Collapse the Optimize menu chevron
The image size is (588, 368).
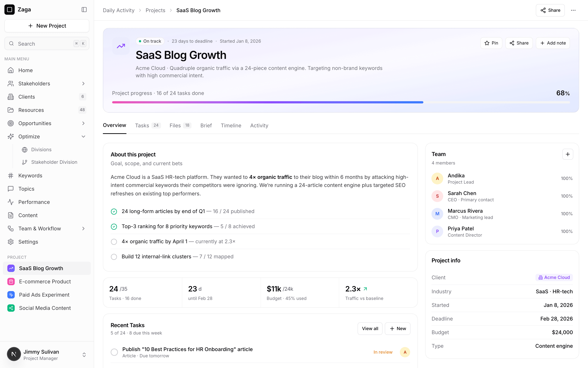coord(83,137)
